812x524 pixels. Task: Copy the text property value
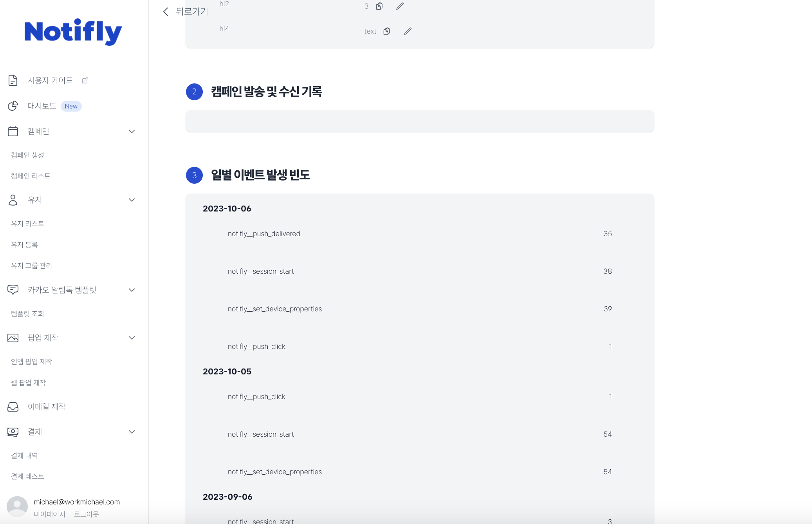(386, 31)
